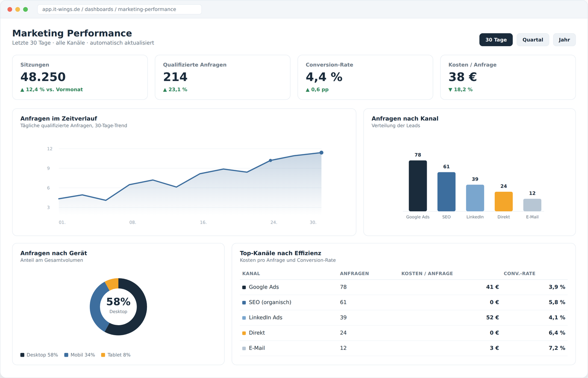Image resolution: width=588 pixels, height=378 pixels.
Task: Open the Sitzungen KPI card value 48.250
Action: point(43,77)
